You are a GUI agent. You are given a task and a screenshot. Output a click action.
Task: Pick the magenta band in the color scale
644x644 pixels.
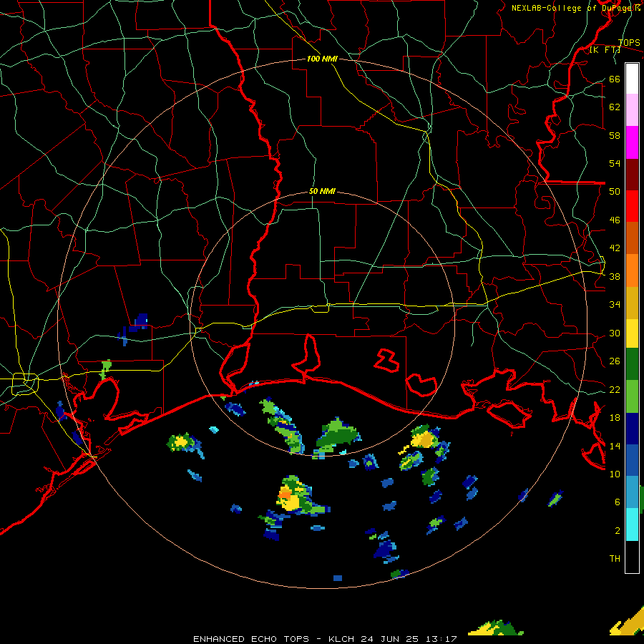point(632,142)
